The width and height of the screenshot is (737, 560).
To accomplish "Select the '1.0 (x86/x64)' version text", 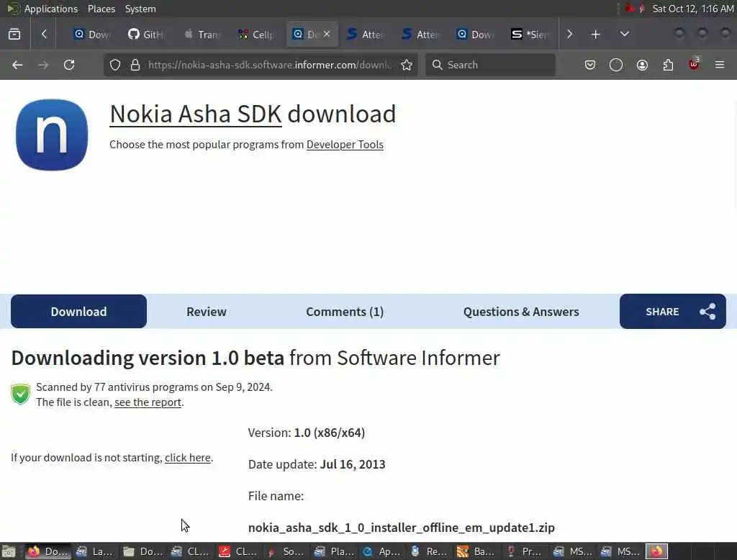I will coord(330,433).
